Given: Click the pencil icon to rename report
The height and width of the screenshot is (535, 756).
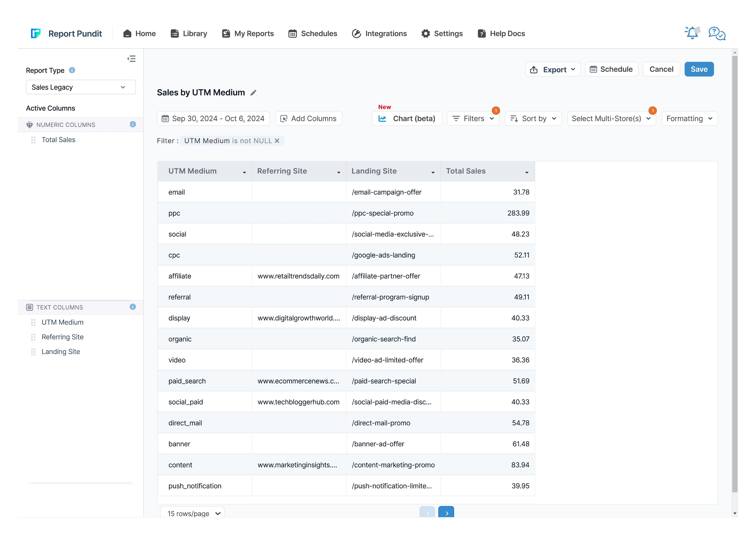Looking at the screenshot, I should 253,93.
